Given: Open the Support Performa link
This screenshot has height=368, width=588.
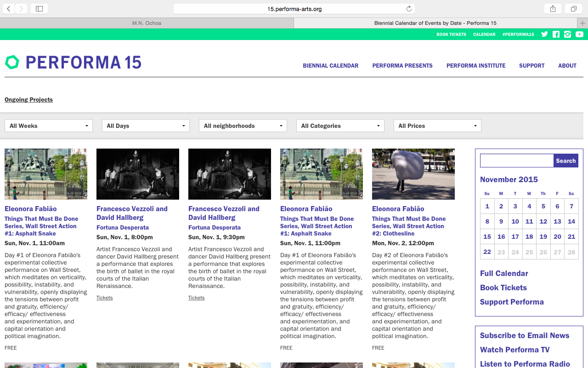Looking at the screenshot, I should pos(512,302).
